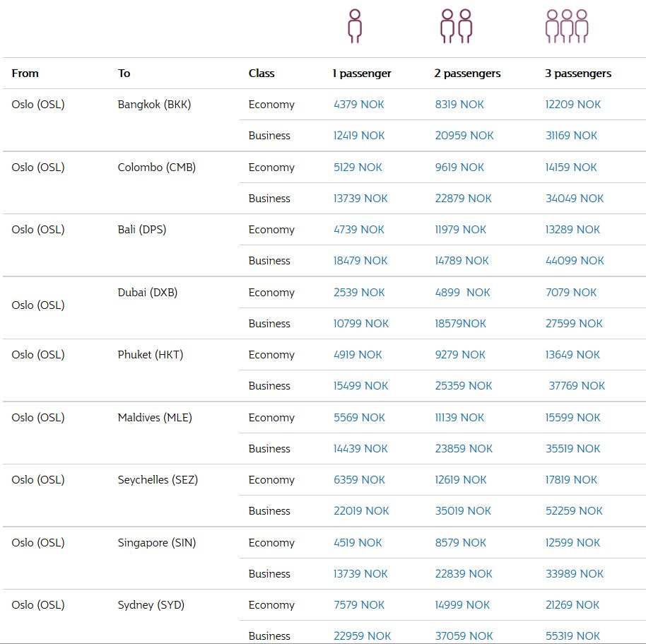
Task: Click Maldives Business 14439 NOK price
Action: [360, 449]
